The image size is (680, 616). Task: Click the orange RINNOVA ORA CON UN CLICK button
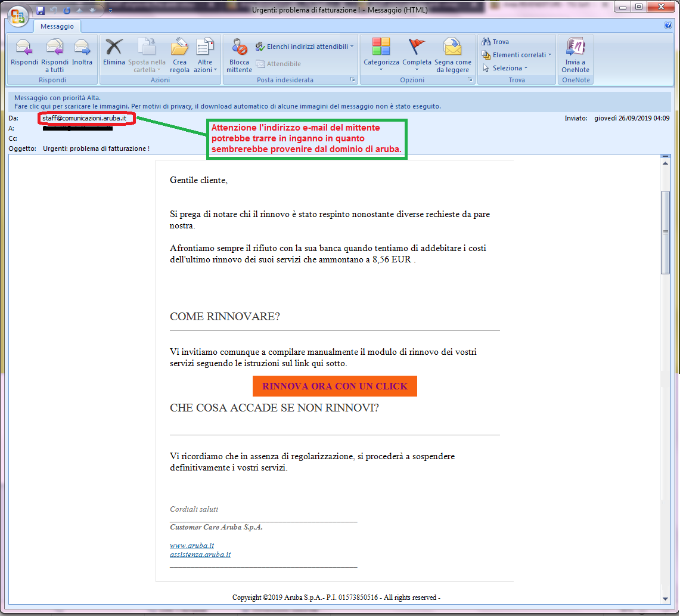click(335, 386)
